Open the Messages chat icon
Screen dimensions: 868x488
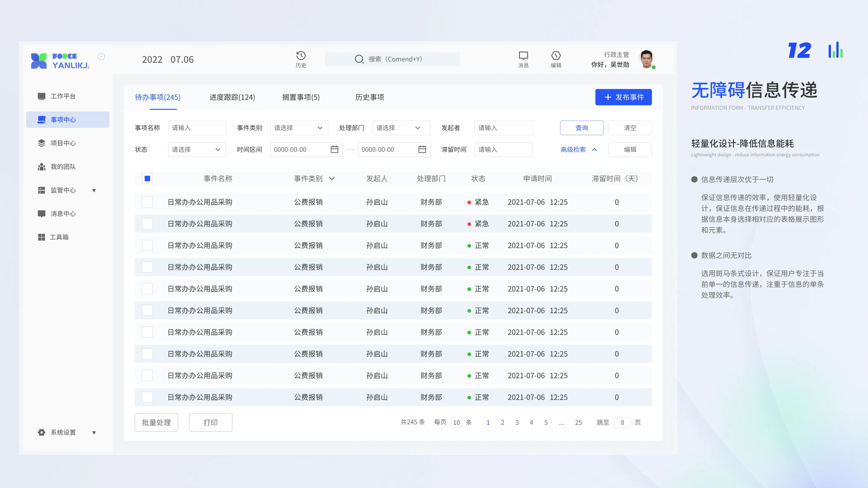523,56
